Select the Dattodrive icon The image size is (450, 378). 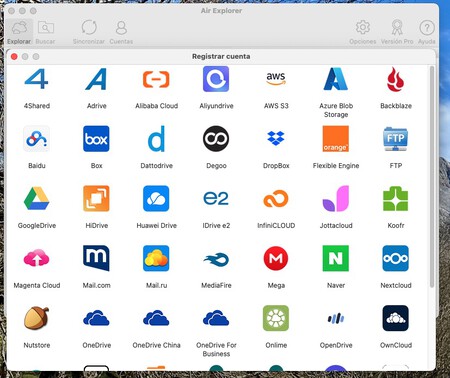tap(156, 139)
